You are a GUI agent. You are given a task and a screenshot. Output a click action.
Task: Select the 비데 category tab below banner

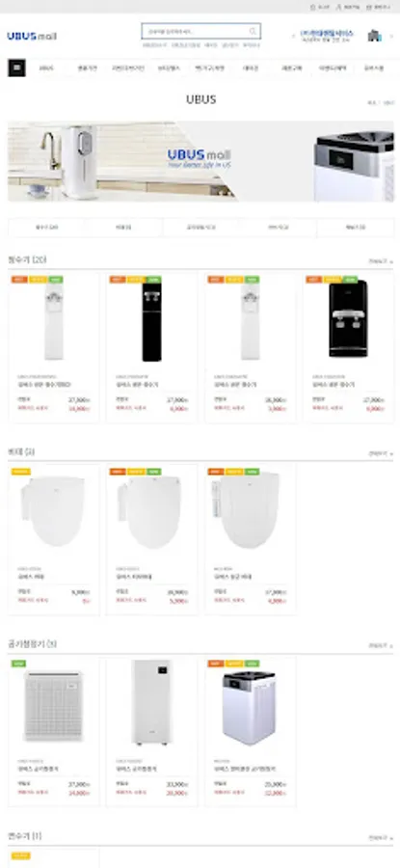124,228
